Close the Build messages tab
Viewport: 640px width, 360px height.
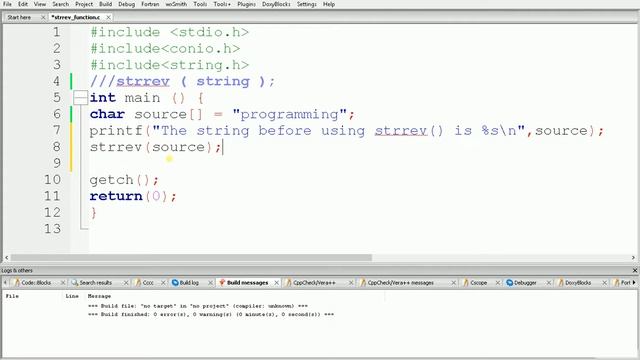click(276, 282)
